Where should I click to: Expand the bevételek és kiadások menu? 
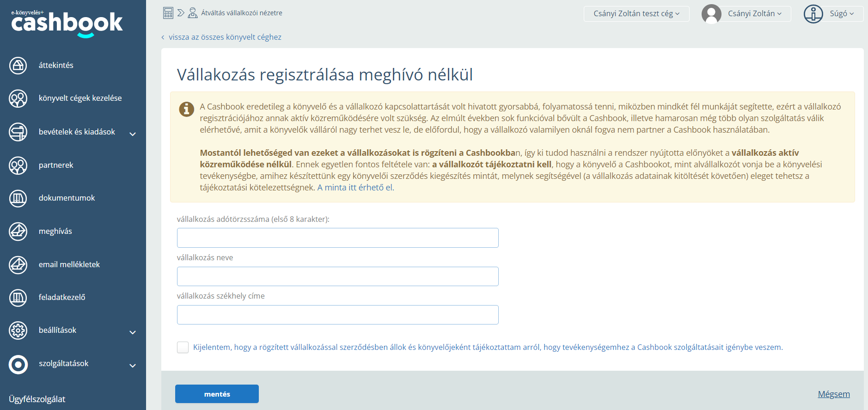(133, 134)
